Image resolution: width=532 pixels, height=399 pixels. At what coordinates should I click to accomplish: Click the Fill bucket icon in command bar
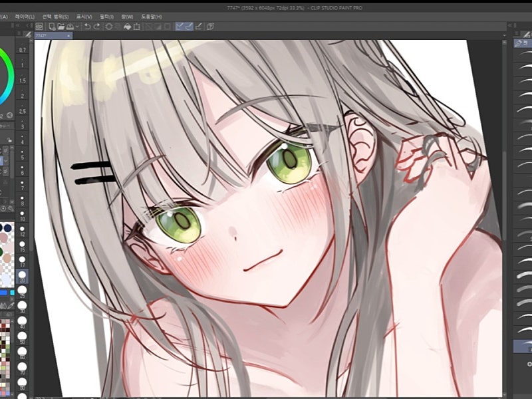click(127, 27)
